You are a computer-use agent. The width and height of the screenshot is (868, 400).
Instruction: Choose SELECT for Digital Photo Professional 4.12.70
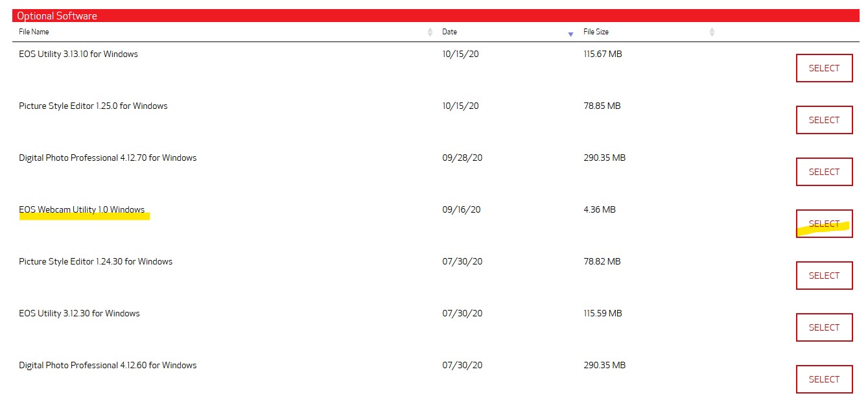point(824,172)
